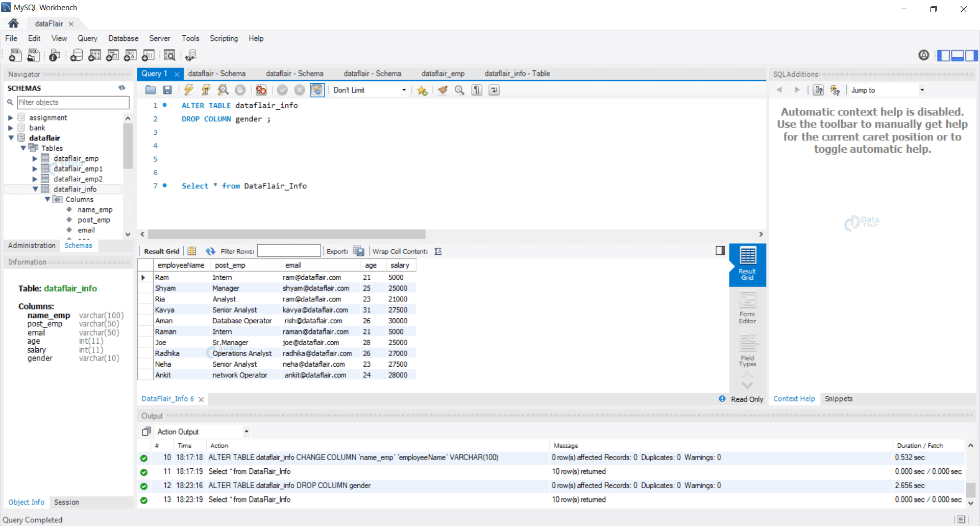Open the Don't Limit row limit dropdown
980x526 pixels.
369,90
